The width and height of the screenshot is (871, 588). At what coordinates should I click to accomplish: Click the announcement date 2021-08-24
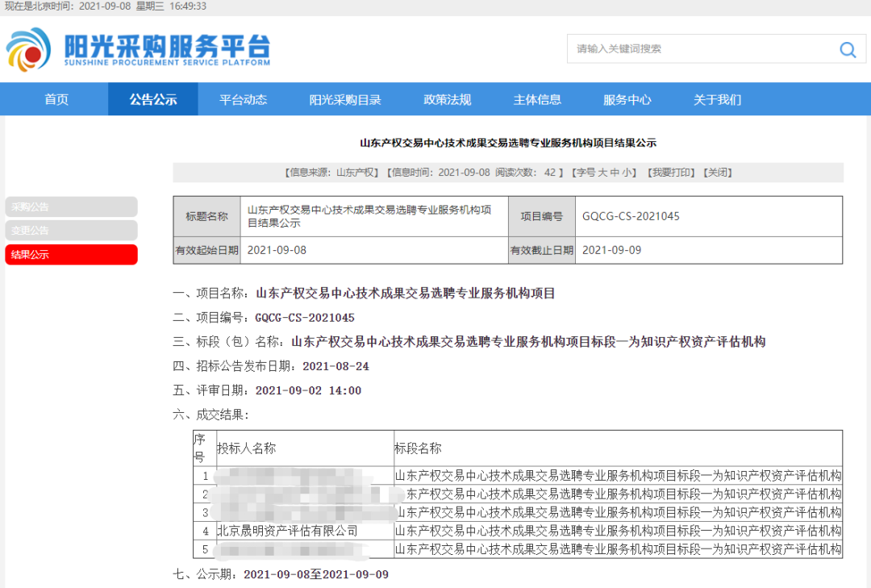click(335, 366)
